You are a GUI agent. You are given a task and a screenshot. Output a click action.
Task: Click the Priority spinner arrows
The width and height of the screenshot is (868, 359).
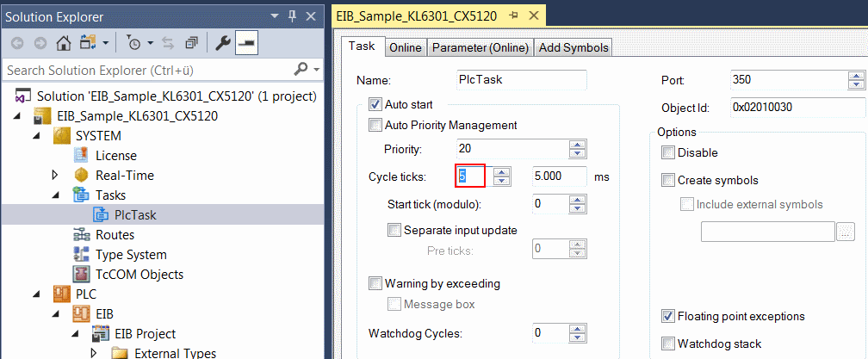pyautogui.click(x=577, y=149)
